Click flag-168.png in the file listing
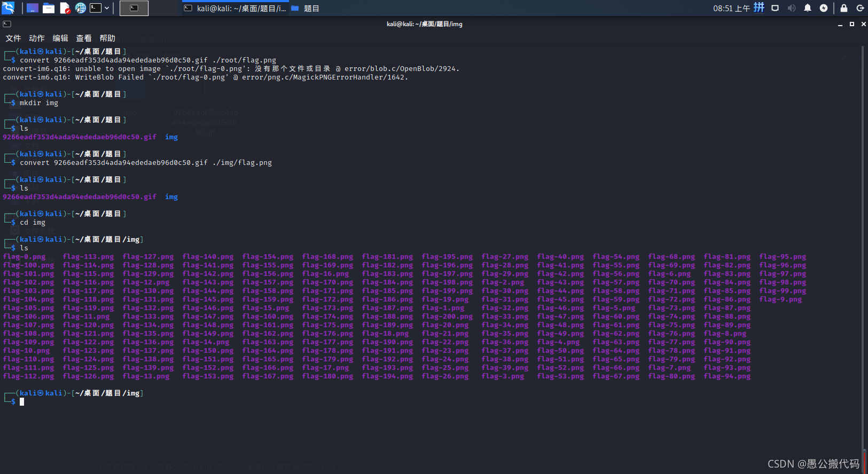 327,257
